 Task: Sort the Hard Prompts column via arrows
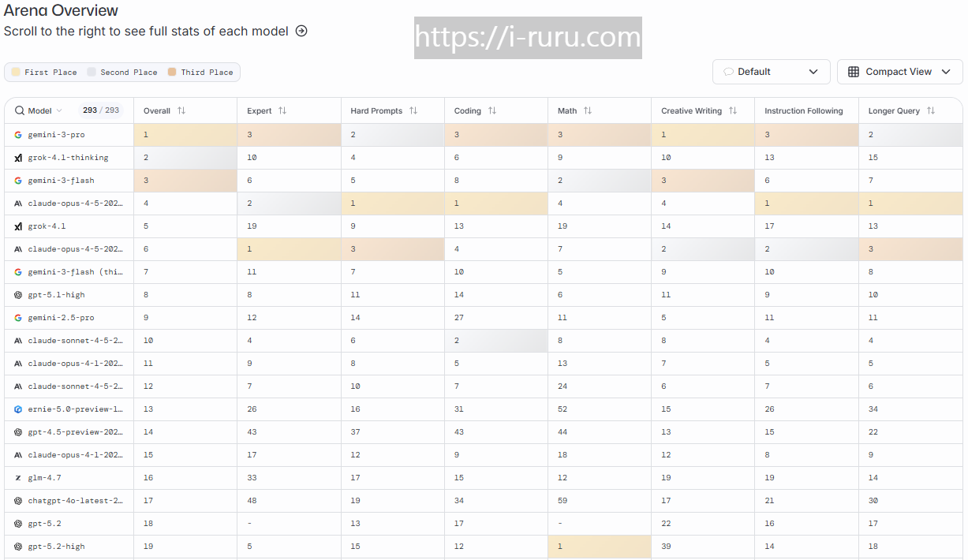(413, 110)
